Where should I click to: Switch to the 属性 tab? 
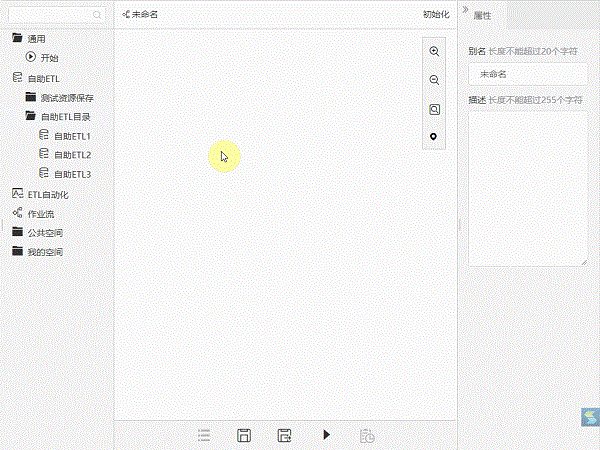click(482, 16)
